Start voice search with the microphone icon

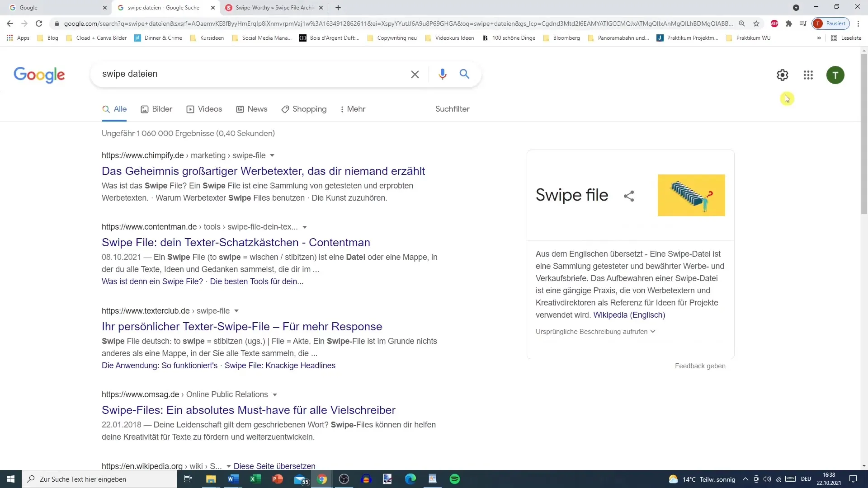[x=443, y=74]
